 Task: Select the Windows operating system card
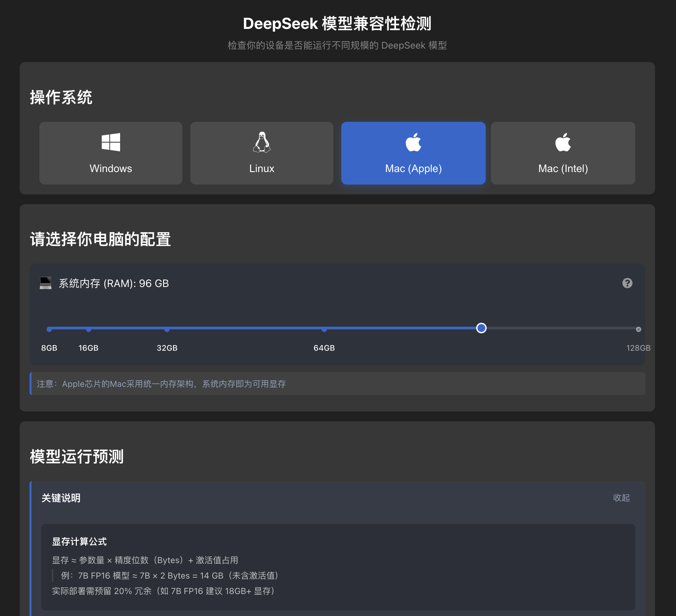click(x=111, y=153)
